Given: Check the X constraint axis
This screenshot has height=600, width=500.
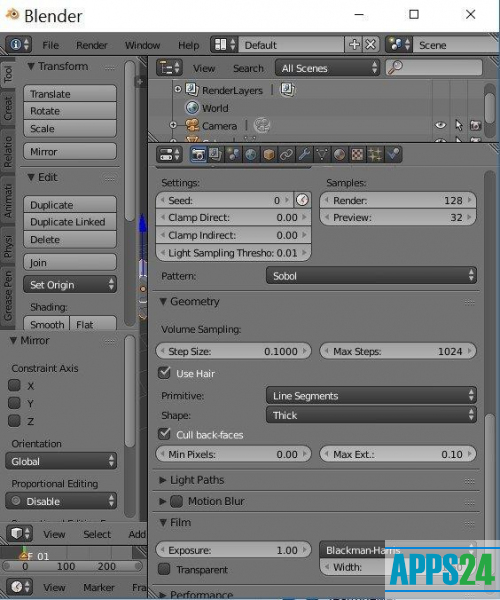Looking at the screenshot, I should coord(14,385).
